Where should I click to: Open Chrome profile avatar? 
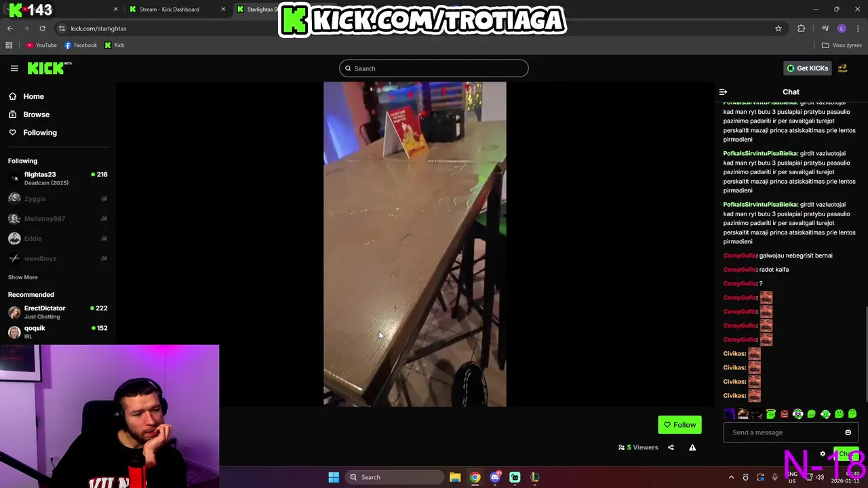(x=842, y=28)
